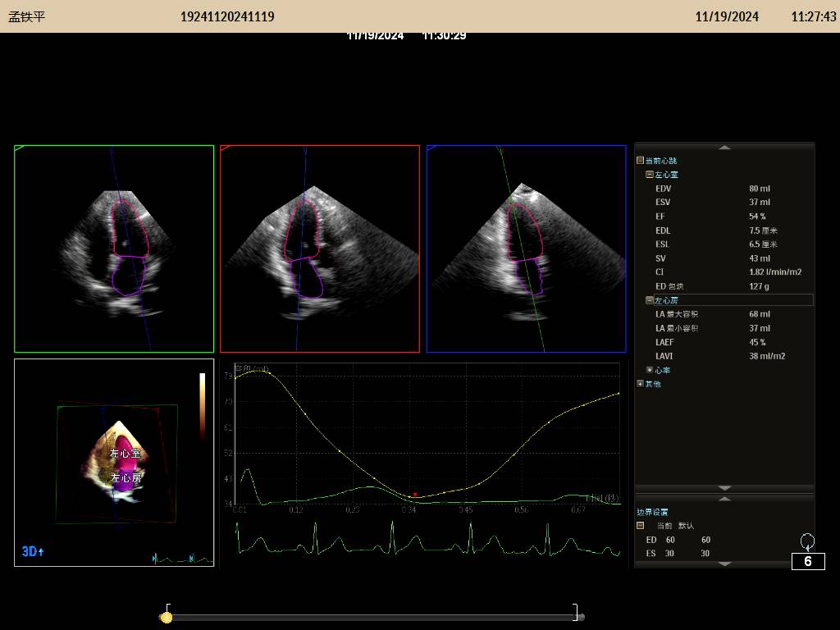Click the scroll-down arrow below measurements panel

(x=724, y=488)
